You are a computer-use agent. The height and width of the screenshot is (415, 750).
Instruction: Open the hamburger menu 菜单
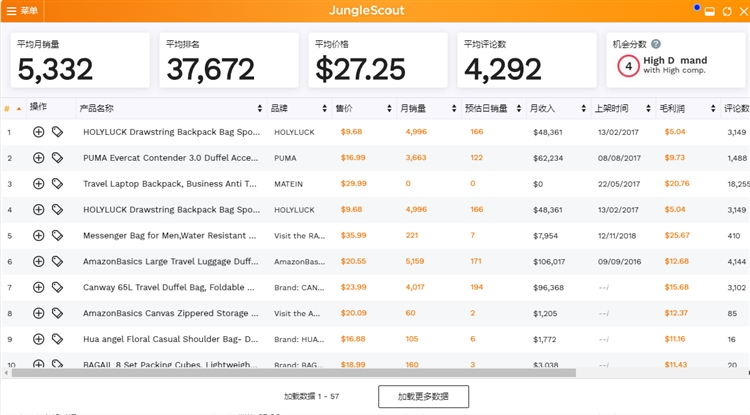(x=22, y=11)
